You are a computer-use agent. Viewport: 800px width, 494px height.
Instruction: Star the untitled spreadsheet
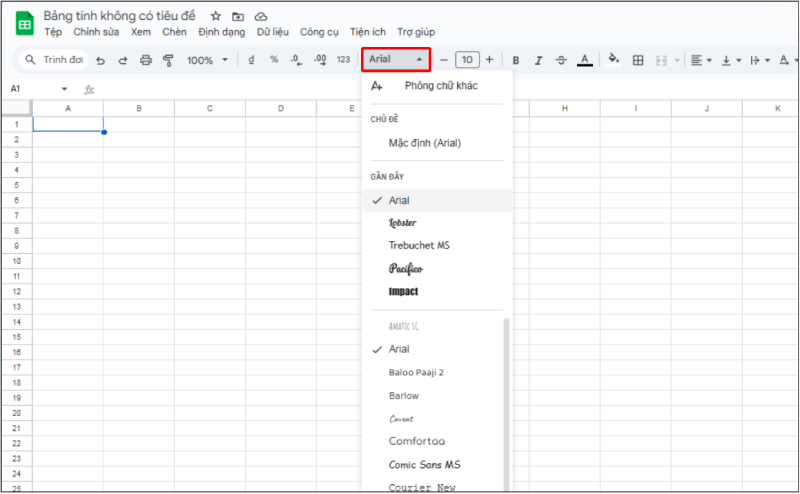pos(216,16)
